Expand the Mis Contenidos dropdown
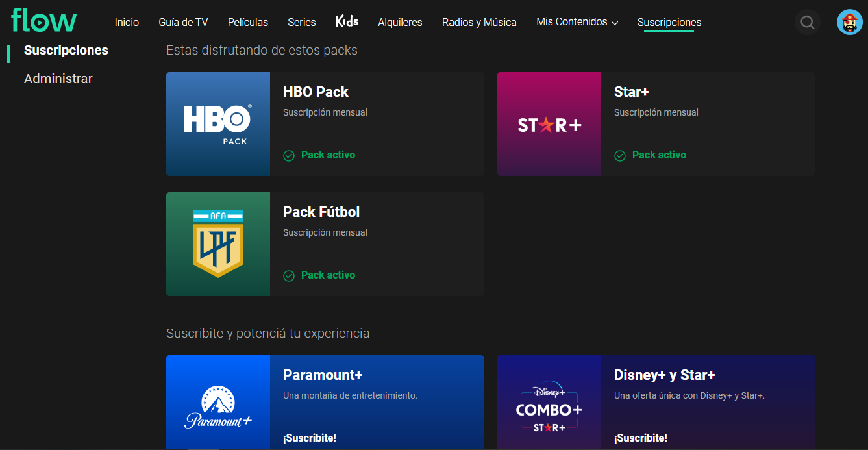Viewport: 868px width, 450px height. click(x=577, y=22)
